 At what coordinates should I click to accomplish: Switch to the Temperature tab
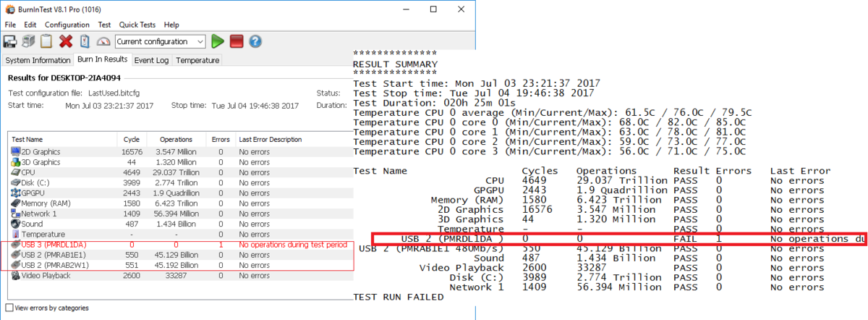click(x=197, y=60)
